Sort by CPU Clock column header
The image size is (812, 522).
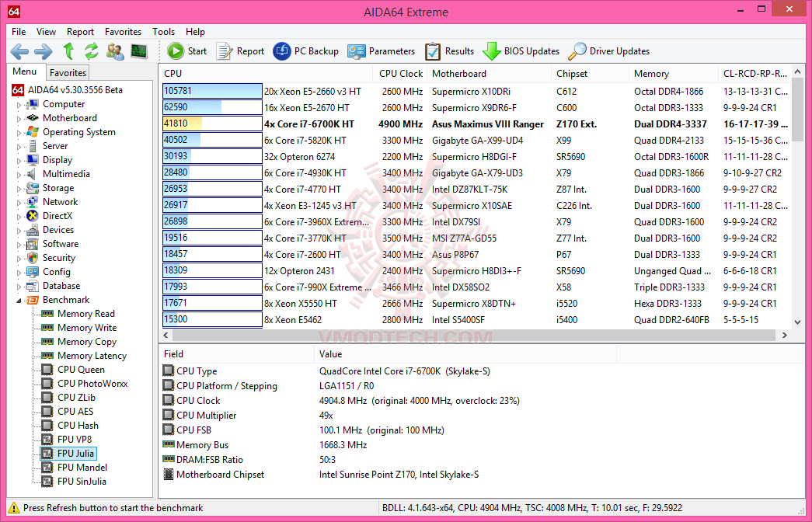click(x=400, y=74)
